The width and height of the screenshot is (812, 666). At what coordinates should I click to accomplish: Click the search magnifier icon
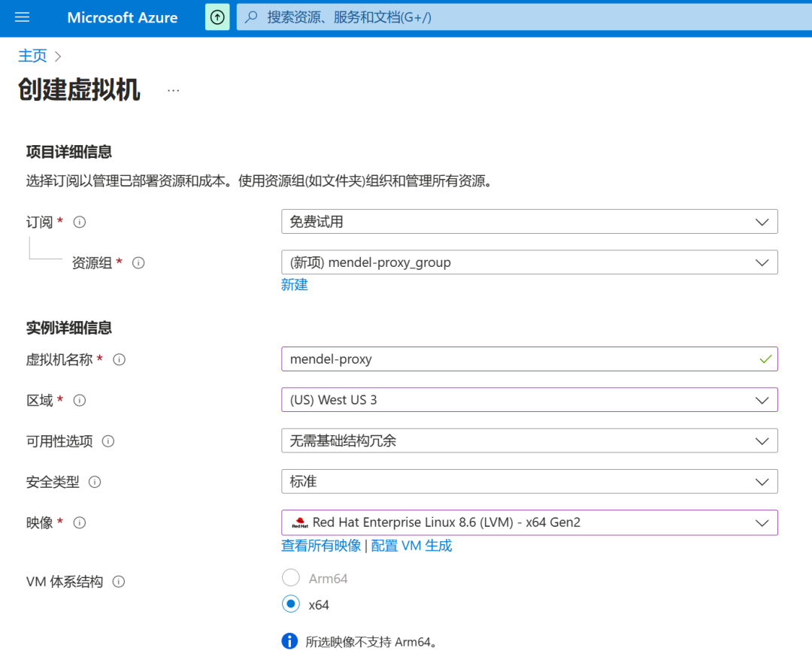tap(252, 17)
